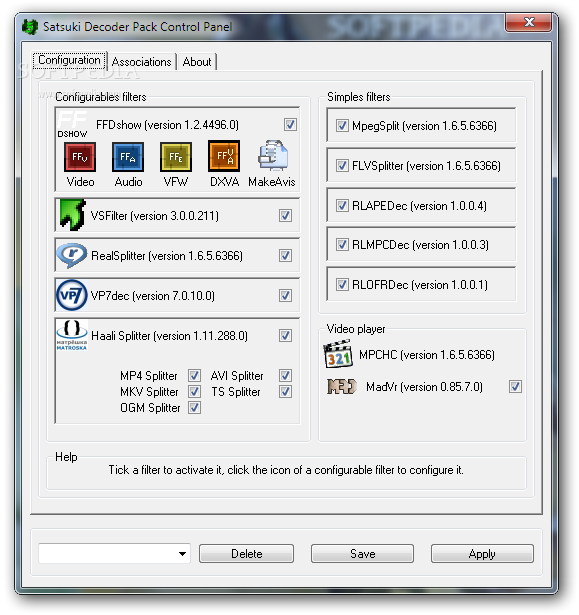Click the Help tip text
Screen dimensions: 579x615
click(286, 470)
